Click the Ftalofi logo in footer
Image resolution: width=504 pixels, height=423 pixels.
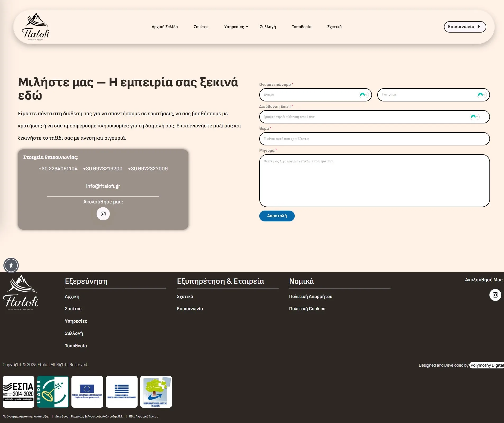(21, 293)
